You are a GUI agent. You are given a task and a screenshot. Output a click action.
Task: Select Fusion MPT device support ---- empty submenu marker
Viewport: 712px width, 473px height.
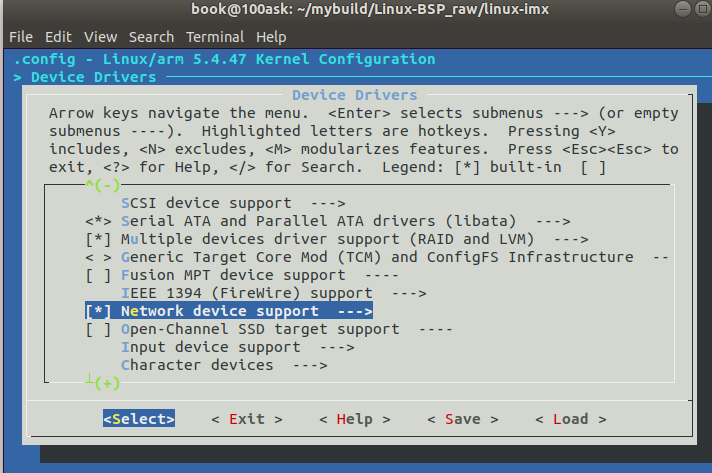tap(382, 275)
